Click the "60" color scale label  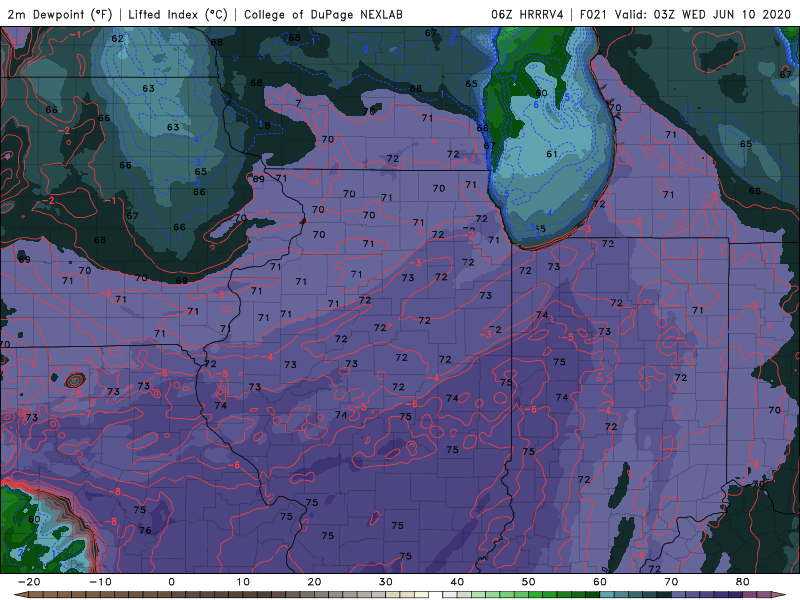tap(600, 582)
